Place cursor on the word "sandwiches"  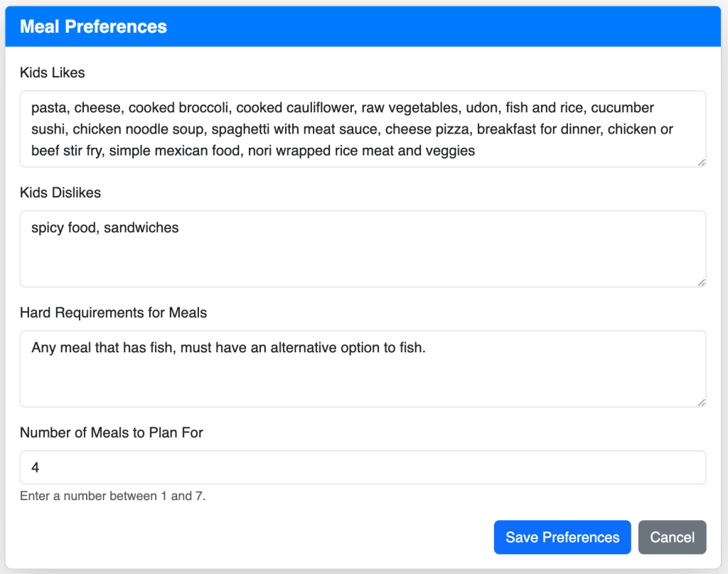[141, 228]
